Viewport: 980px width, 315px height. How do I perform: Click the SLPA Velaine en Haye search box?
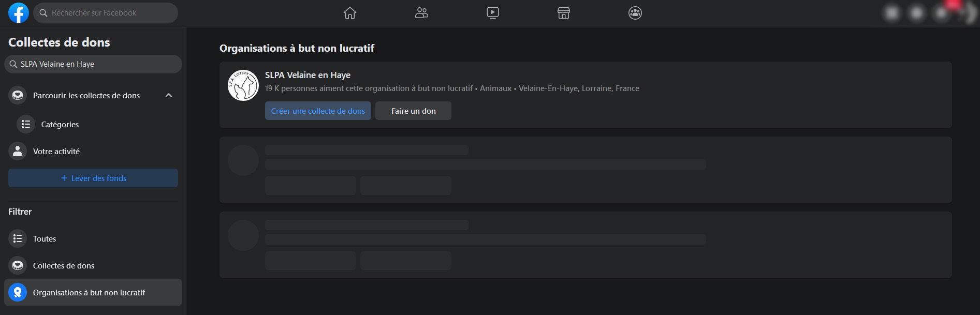93,64
